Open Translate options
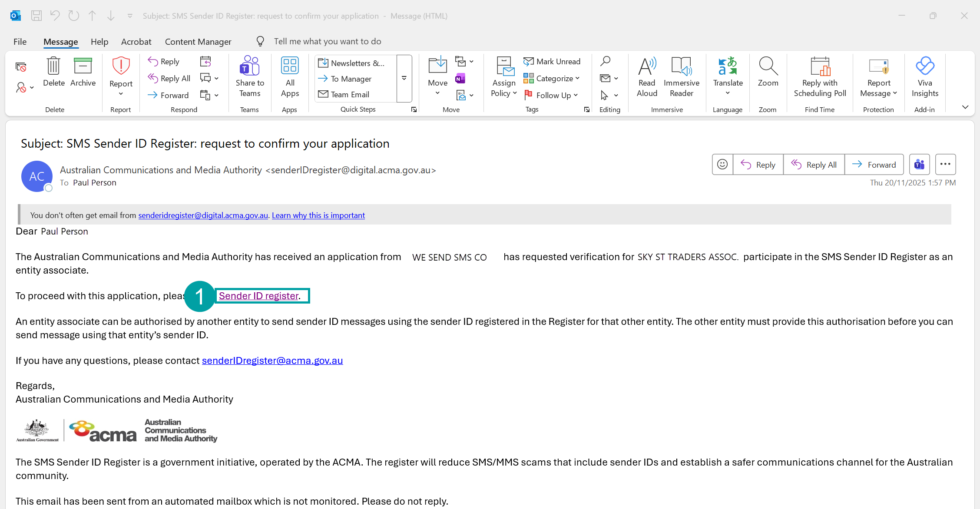 tap(728, 77)
